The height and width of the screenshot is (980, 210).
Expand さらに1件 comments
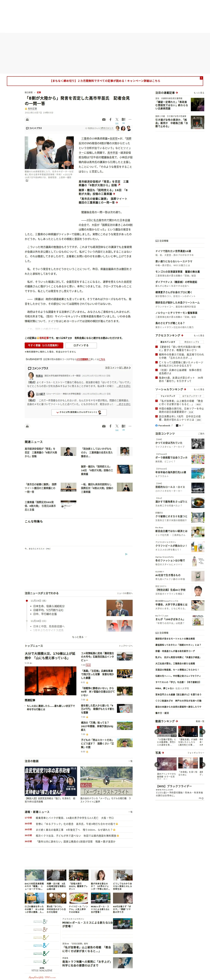[79, 412]
